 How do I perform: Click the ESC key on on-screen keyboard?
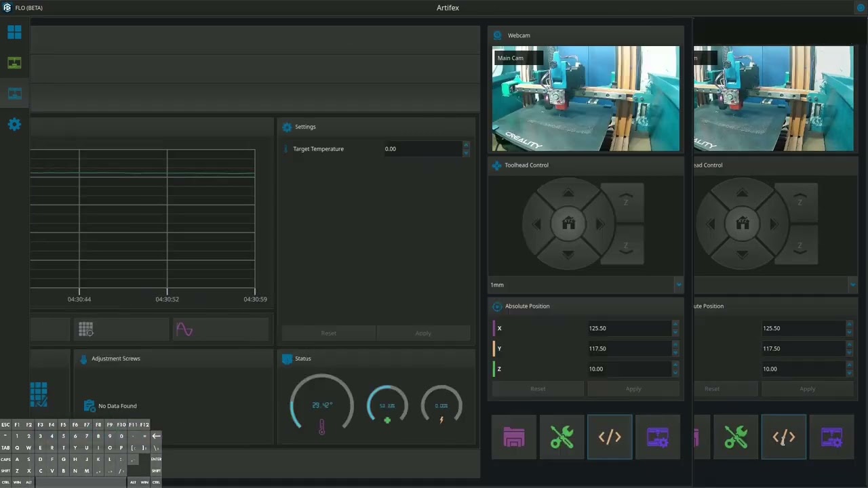[x=5, y=425]
